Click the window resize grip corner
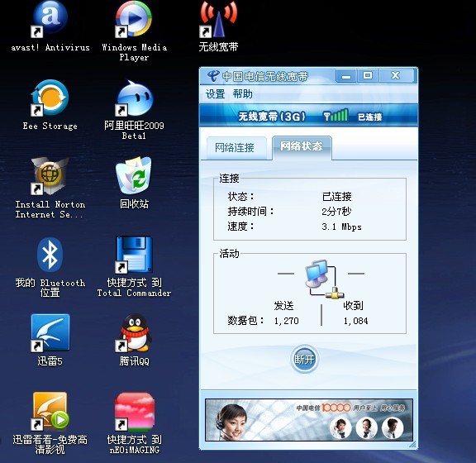 click(x=412, y=445)
